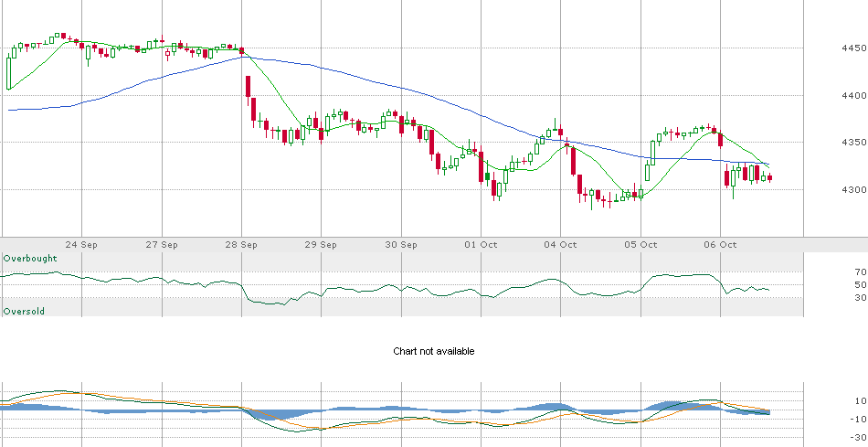The image size is (868, 447).
Task: Click the RSI 50 level label
Action: pyautogui.click(x=861, y=284)
